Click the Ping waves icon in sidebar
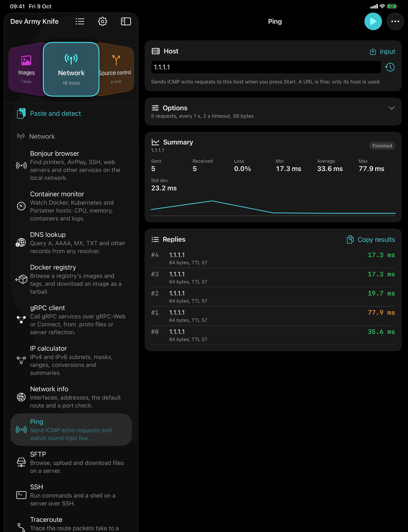This screenshot has height=532, width=408. click(x=21, y=430)
